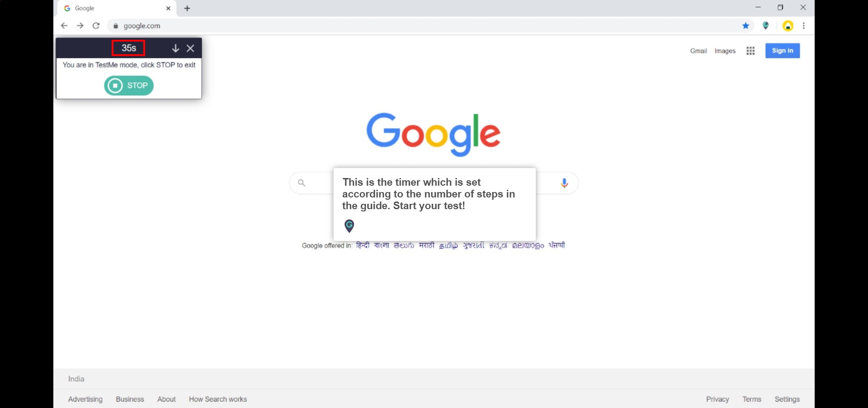
Task: Open the How Search works footer link
Action: click(217, 399)
